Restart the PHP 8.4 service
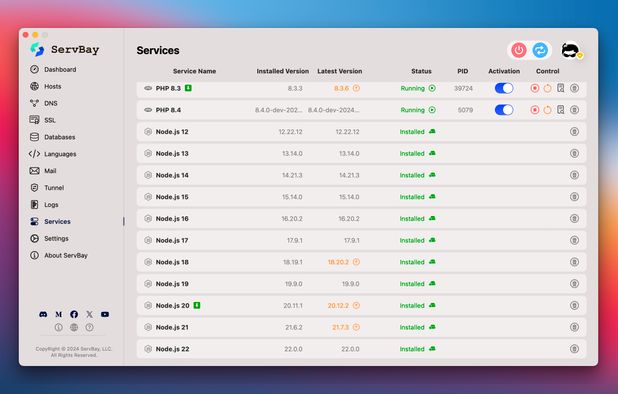This screenshot has width=618, height=394. click(x=547, y=110)
